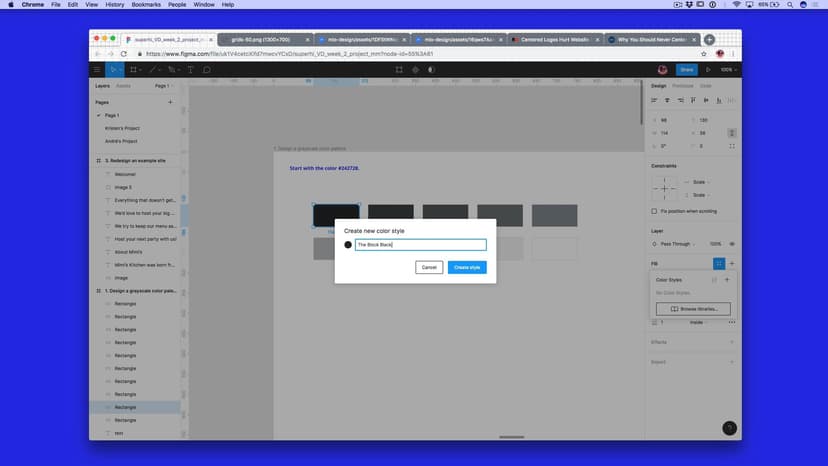The image size is (828, 466).
Task: Click Cancel in the color style dialog
Action: pyautogui.click(x=429, y=267)
